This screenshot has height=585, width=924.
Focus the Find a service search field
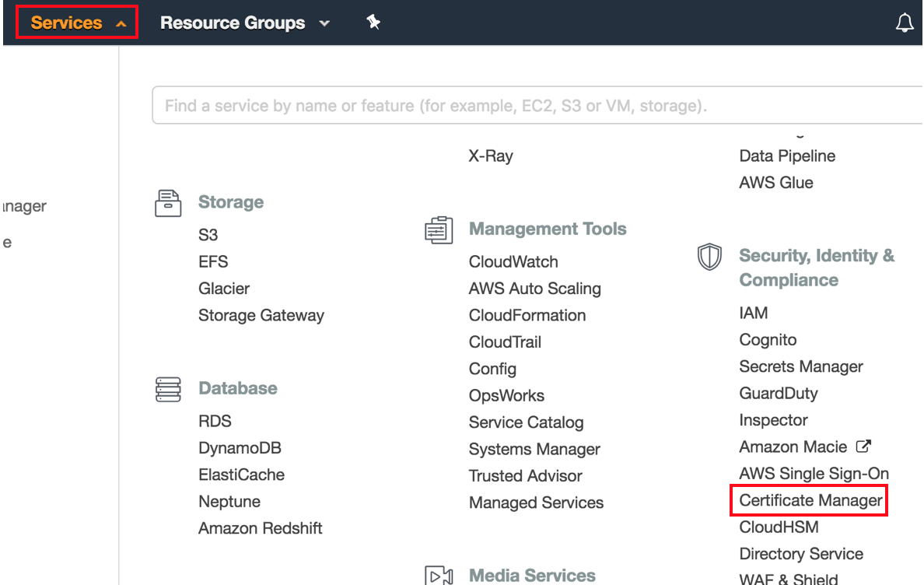point(537,105)
